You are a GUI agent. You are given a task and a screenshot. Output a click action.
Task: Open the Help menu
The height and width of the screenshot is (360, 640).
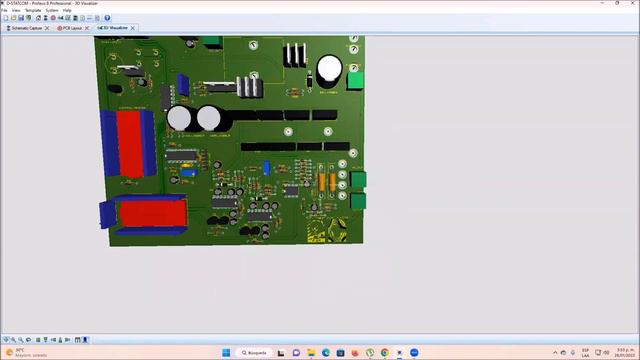click(67, 10)
